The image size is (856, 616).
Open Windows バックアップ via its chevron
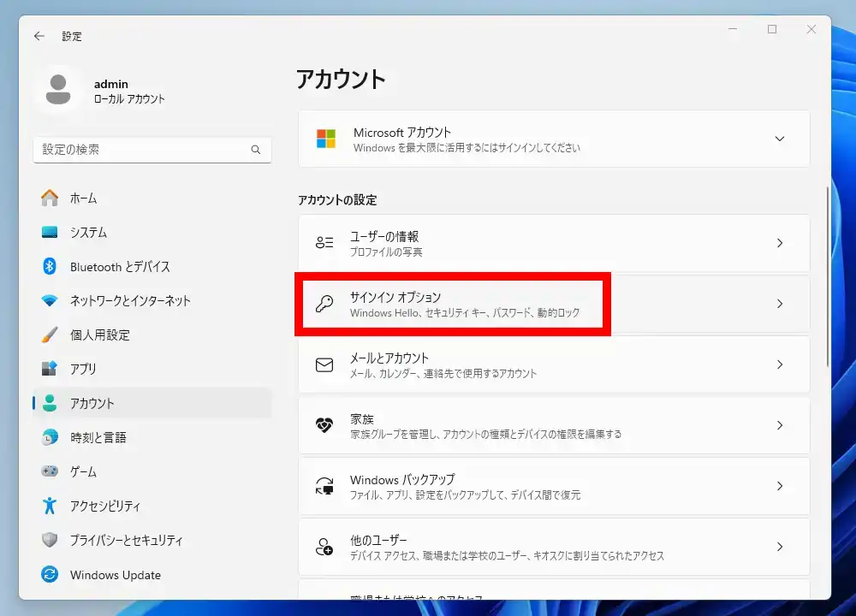(780, 486)
